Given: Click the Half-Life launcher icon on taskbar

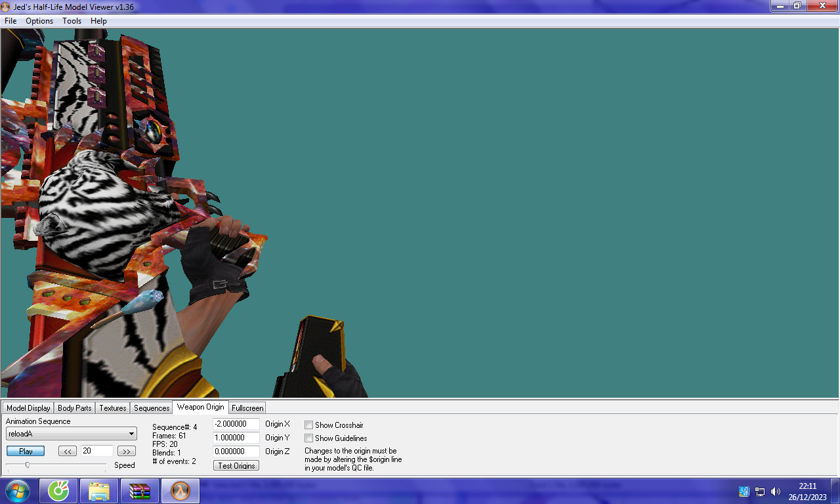Looking at the screenshot, I should [x=179, y=490].
